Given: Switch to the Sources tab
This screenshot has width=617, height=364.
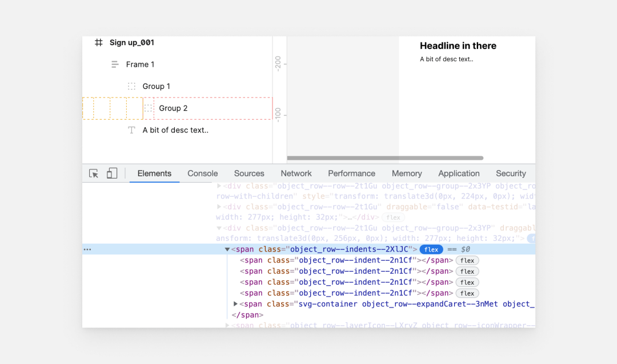Looking at the screenshot, I should [249, 173].
